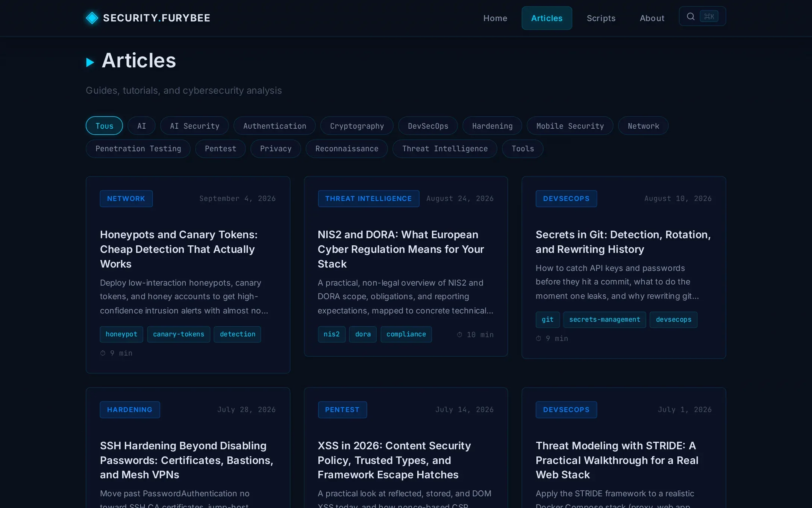Filter by DevSecOps chip
The image size is (812, 508).
tap(428, 126)
